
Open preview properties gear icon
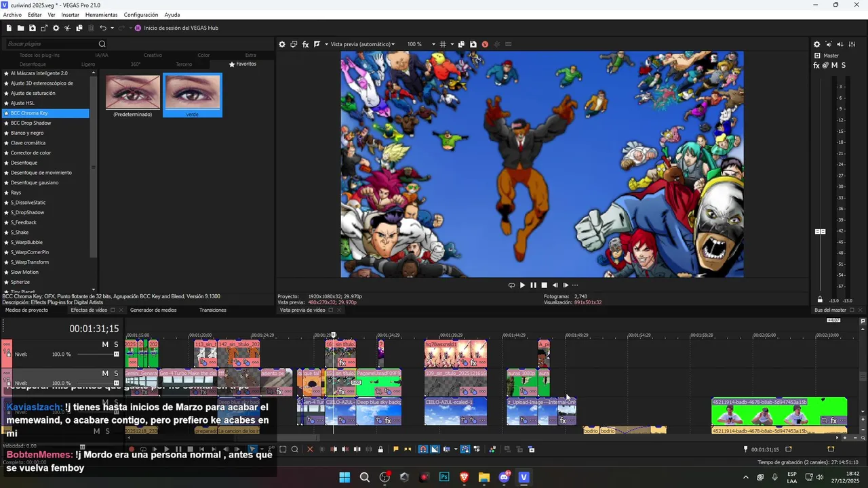[x=282, y=44]
